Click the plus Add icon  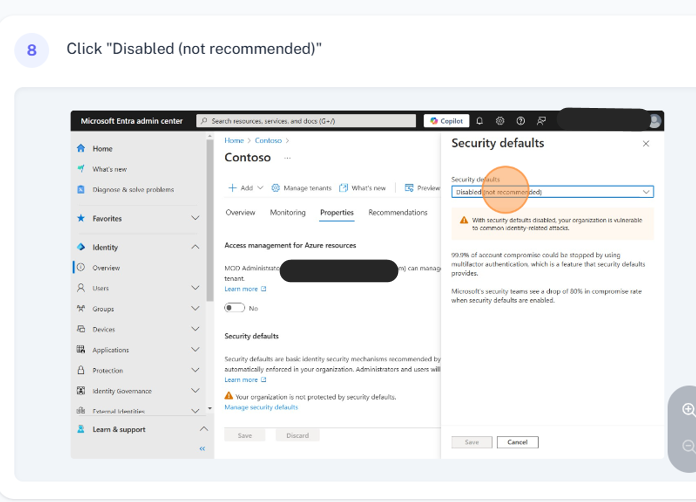[x=232, y=188]
